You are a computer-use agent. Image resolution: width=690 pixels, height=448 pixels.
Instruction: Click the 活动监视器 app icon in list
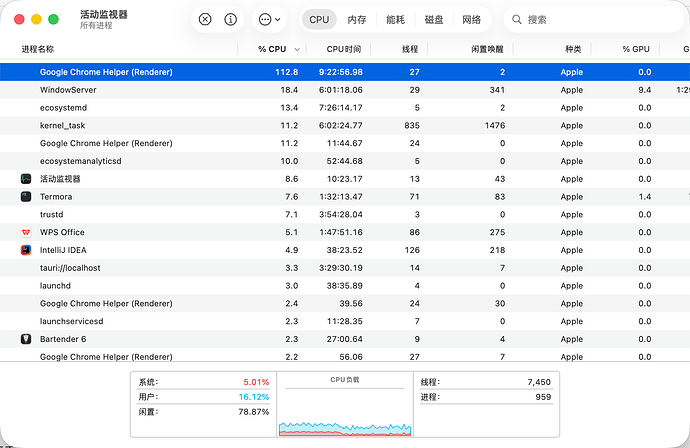tap(26, 179)
